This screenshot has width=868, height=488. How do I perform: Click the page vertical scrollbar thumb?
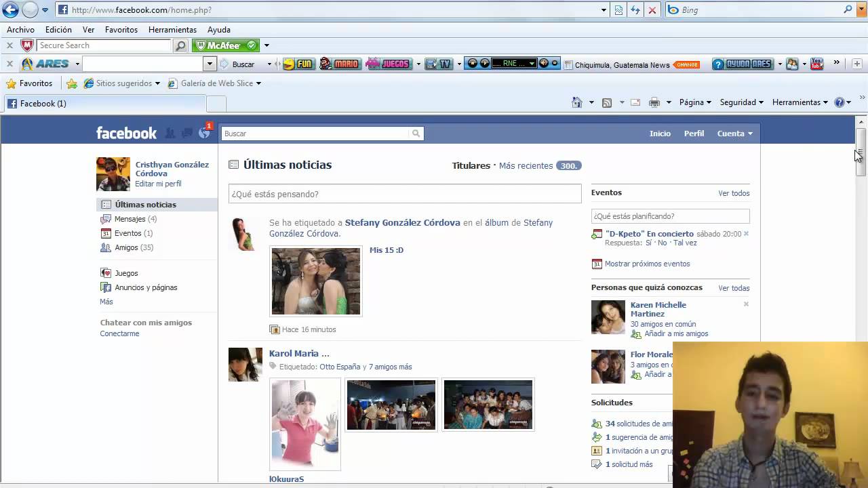click(861, 152)
